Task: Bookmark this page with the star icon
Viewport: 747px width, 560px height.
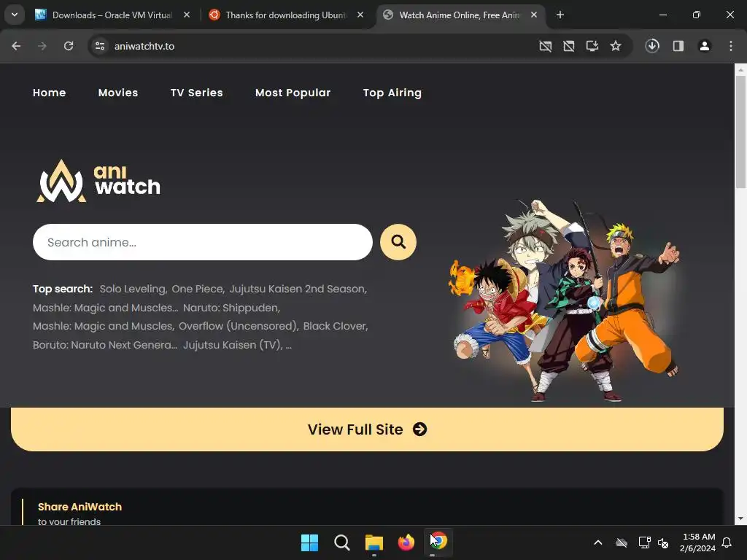Action: 616,46
